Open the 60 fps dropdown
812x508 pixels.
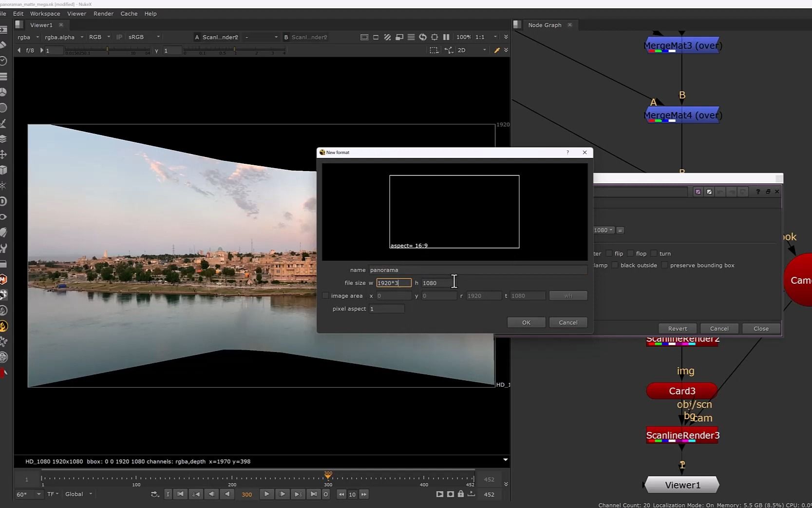tap(29, 494)
